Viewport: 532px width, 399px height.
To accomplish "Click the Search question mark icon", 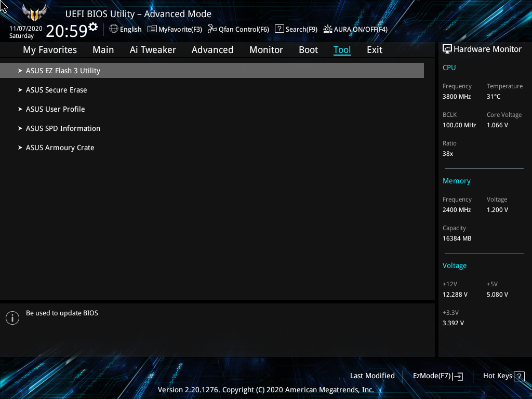I will coord(279,29).
